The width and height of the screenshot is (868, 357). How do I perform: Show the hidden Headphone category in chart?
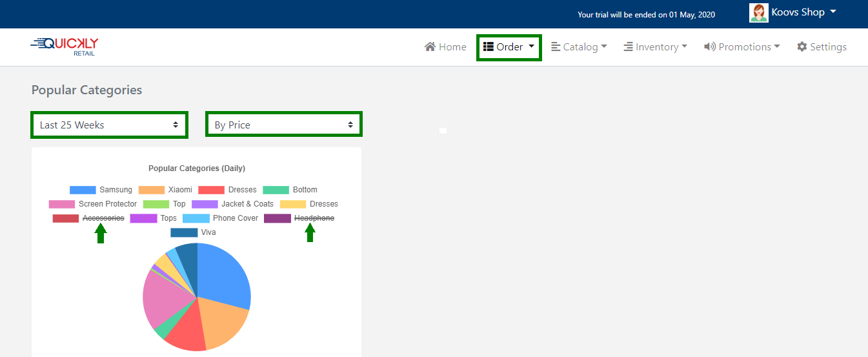(314, 218)
